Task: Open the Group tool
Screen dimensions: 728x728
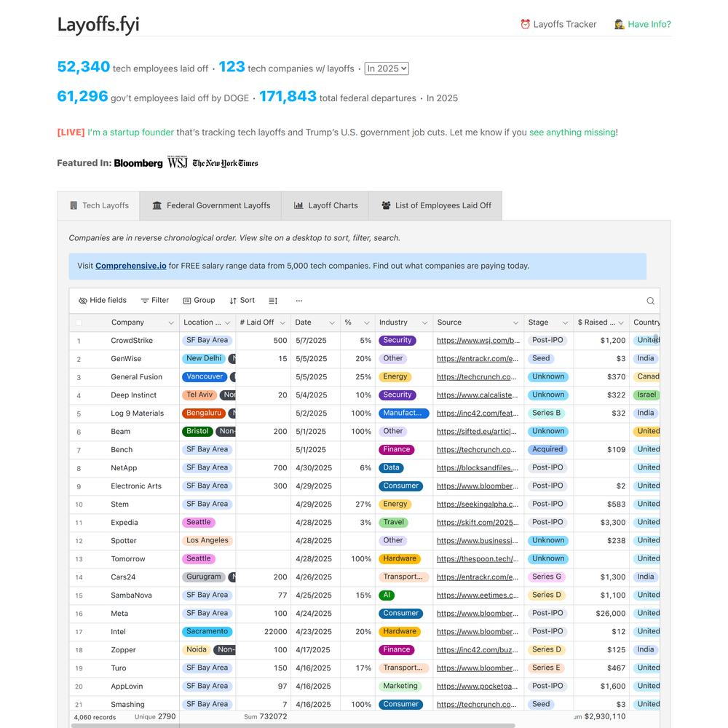Action: pyautogui.click(x=199, y=301)
